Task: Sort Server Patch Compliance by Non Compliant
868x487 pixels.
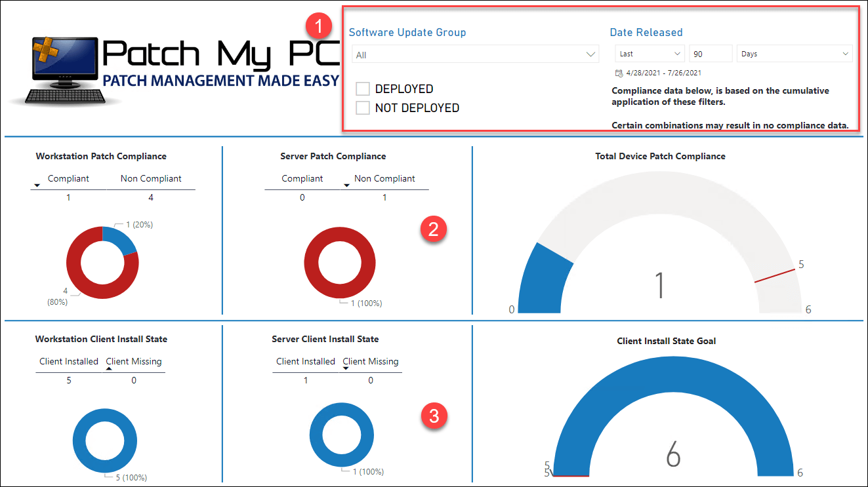Action: 384,178
